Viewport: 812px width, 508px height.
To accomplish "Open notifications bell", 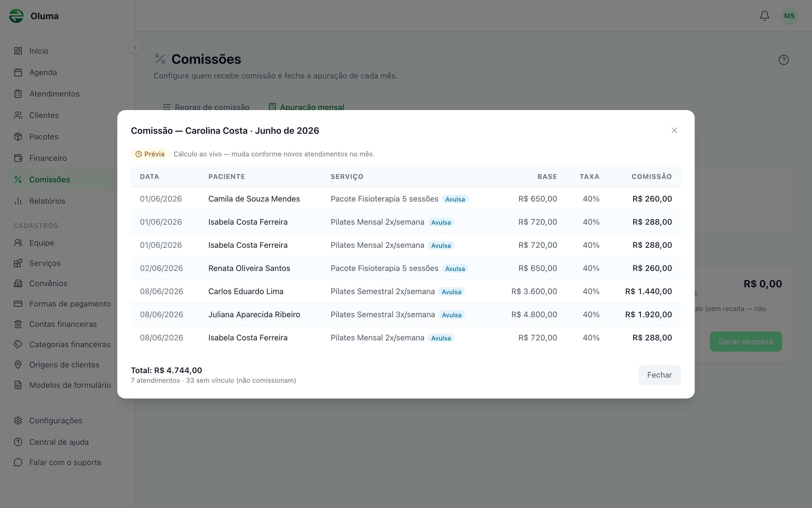I will tap(764, 16).
